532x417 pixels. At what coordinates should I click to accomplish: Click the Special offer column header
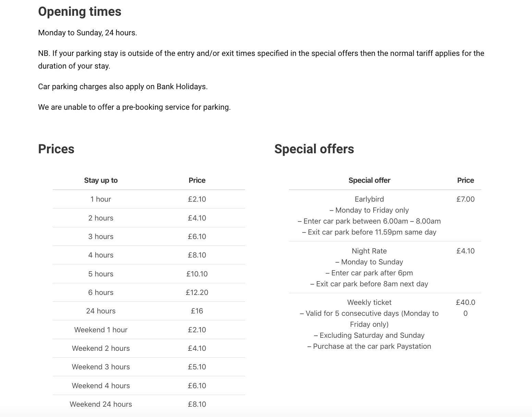[x=369, y=180]
